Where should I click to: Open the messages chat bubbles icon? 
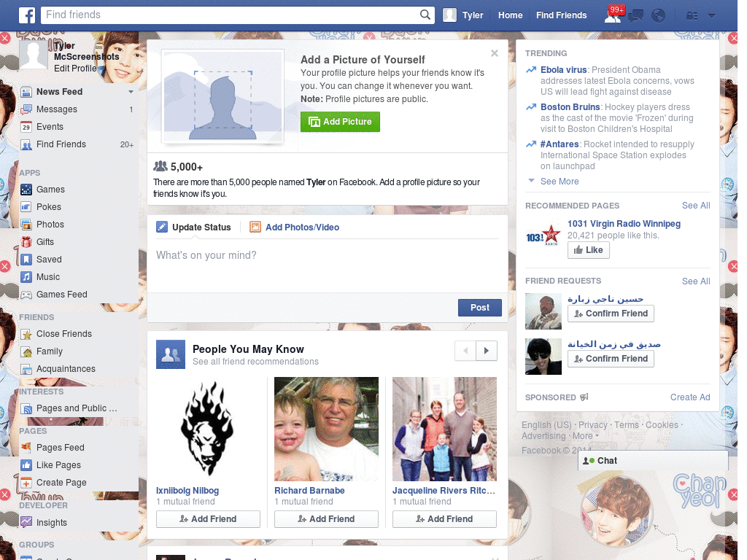[x=635, y=16]
